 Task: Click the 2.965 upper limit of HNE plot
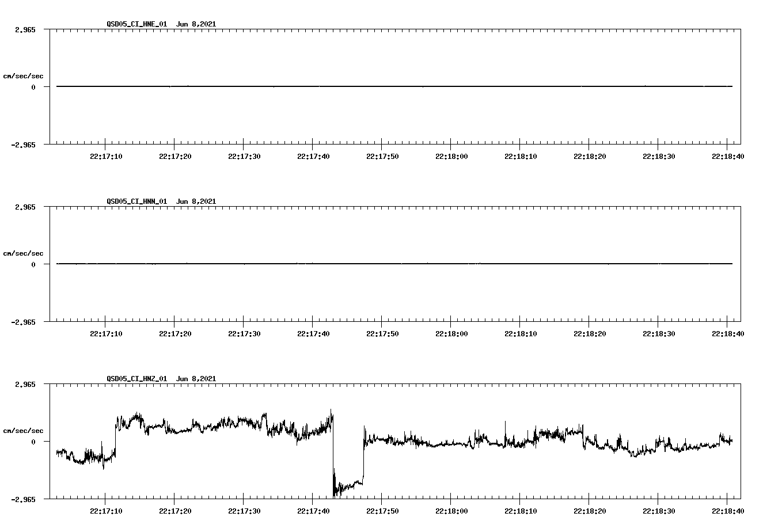(x=25, y=30)
